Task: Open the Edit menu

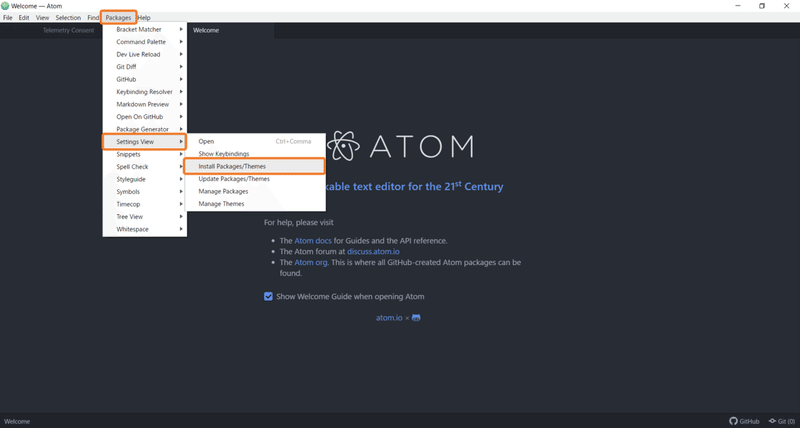Action: pyautogui.click(x=24, y=17)
